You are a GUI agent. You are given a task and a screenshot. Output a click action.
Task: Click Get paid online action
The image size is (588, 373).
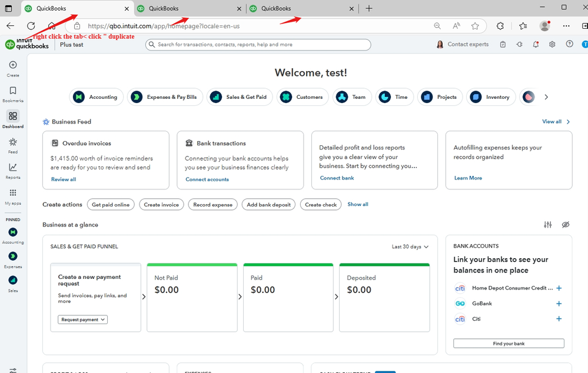pyautogui.click(x=111, y=205)
